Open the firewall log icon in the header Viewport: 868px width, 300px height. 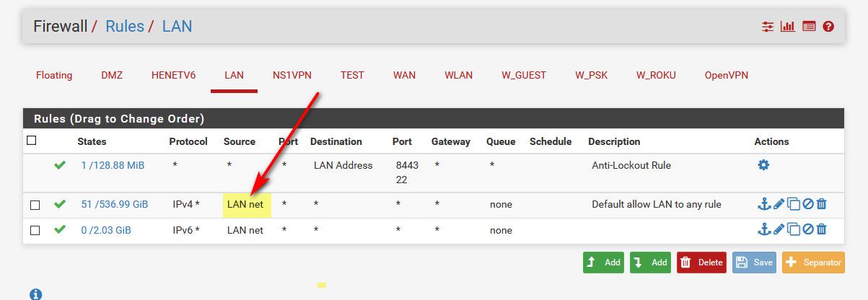point(809,27)
